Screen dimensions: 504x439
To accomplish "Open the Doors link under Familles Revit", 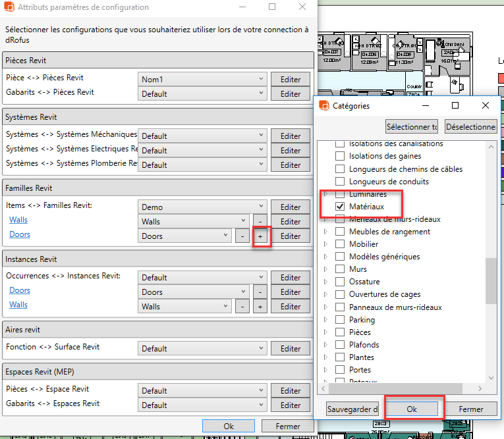I will pos(20,234).
